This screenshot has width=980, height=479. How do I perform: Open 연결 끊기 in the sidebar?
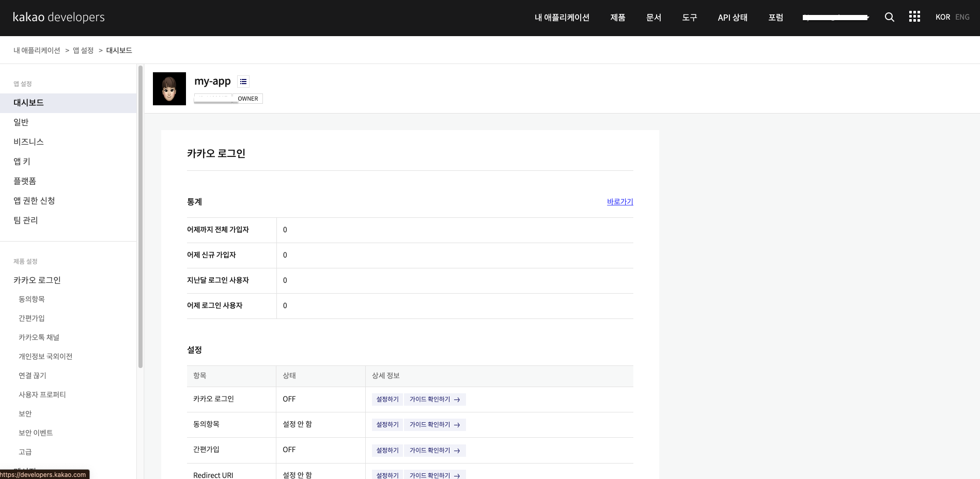pyautogui.click(x=33, y=376)
